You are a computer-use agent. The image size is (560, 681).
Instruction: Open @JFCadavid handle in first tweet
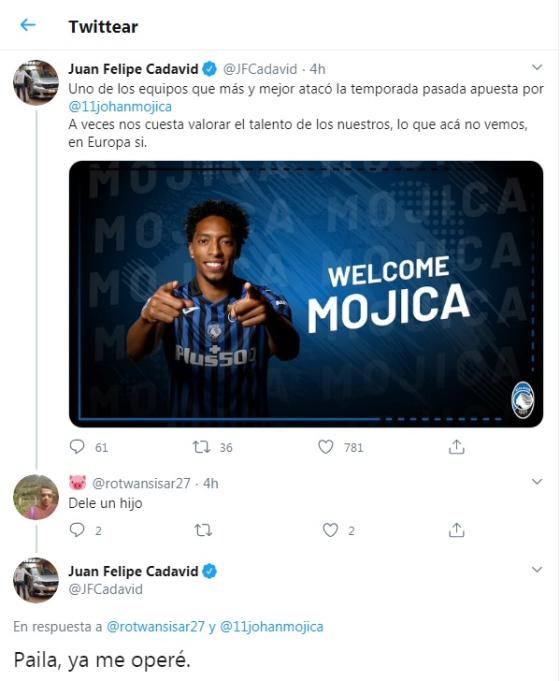[x=260, y=69]
